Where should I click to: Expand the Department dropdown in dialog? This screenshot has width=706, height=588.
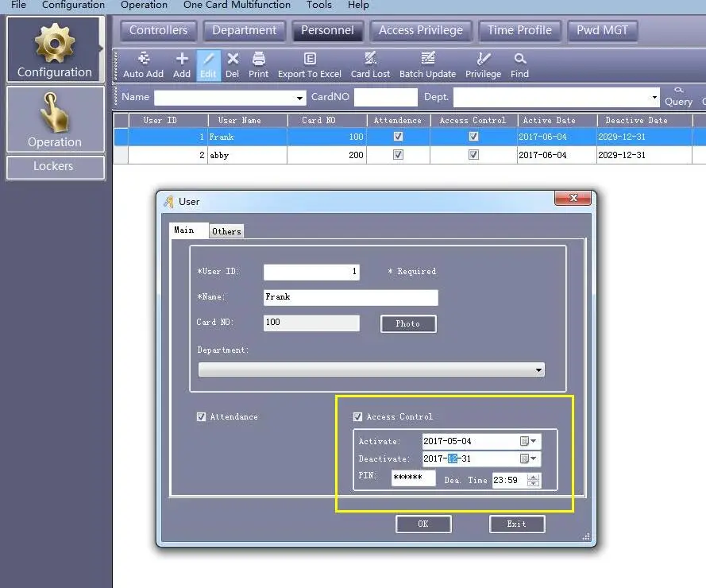pyautogui.click(x=538, y=370)
